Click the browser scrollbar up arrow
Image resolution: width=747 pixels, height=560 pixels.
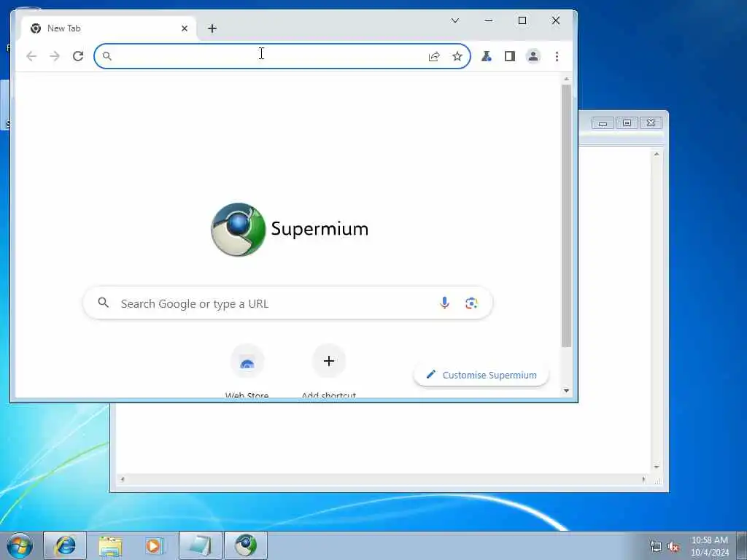[x=566, y=79]
